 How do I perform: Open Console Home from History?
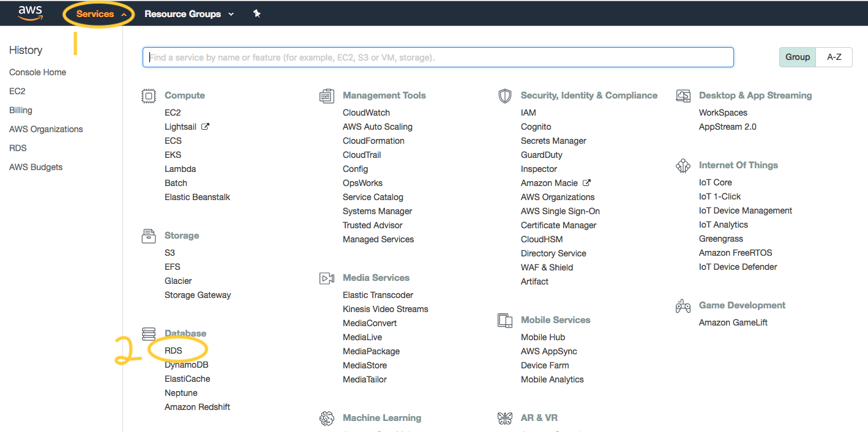coord(37,72)
